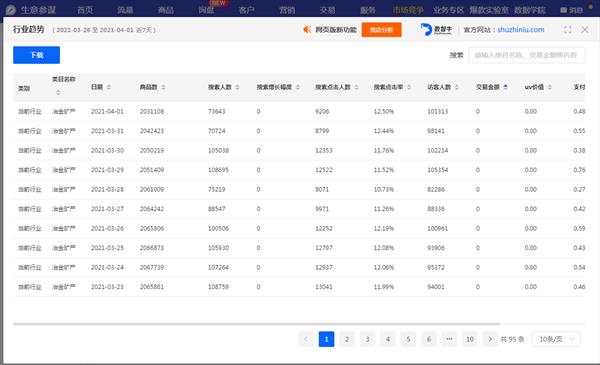Viewport: 600px width, 365px height.
Task: Jump ahead with pagination ellipsis
Action: pyautogui.click(x=449, y=339)
